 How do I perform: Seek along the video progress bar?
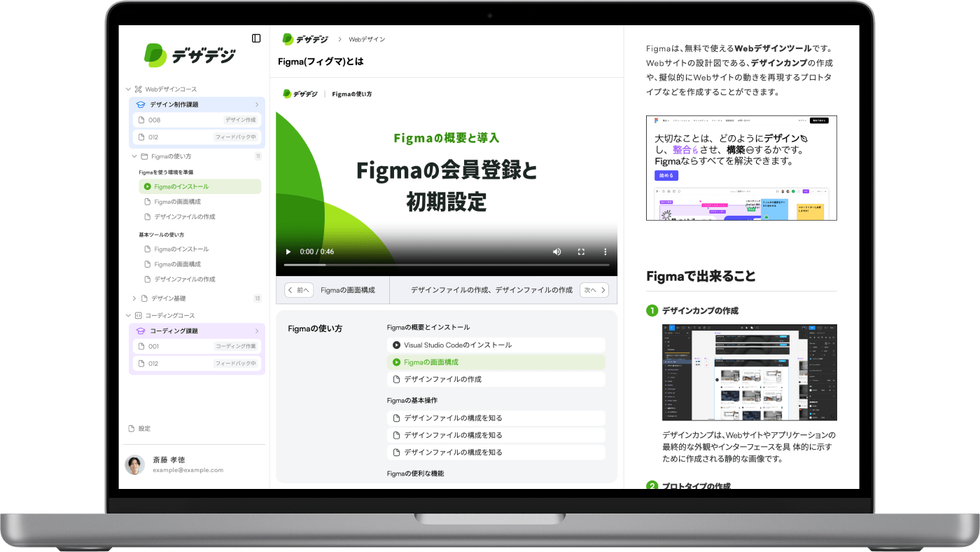point(447,265)
